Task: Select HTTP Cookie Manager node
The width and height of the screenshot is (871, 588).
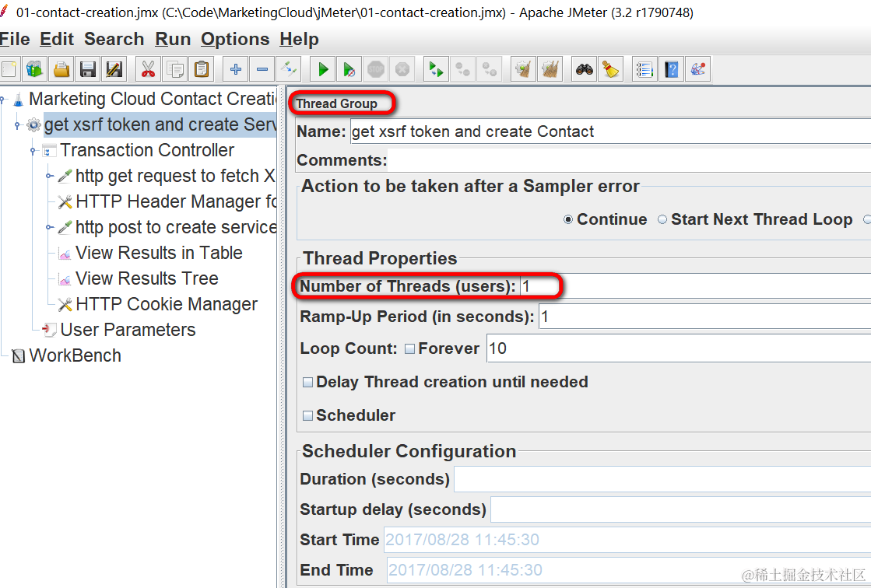Action: (166, 304)
